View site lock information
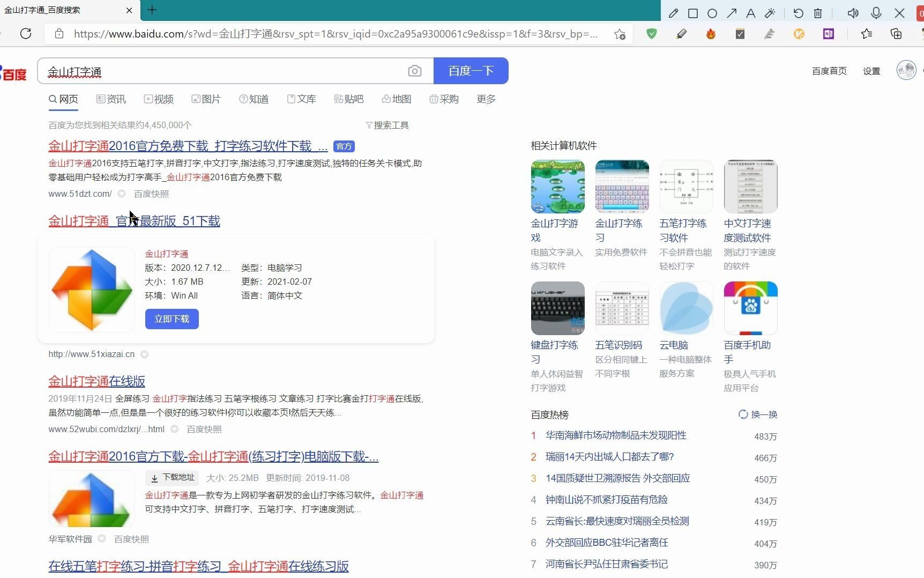This screenshot has height=578, width=924. click(59, 34)
